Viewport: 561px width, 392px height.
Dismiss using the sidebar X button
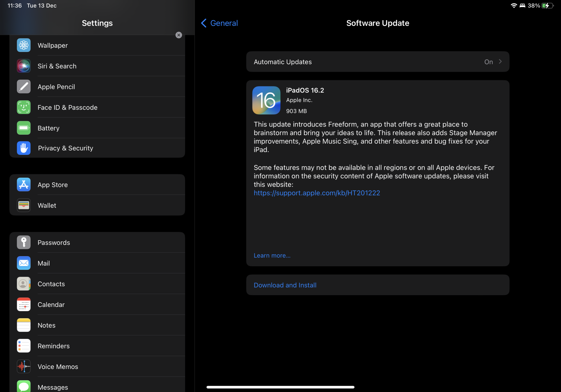(179, 35)
